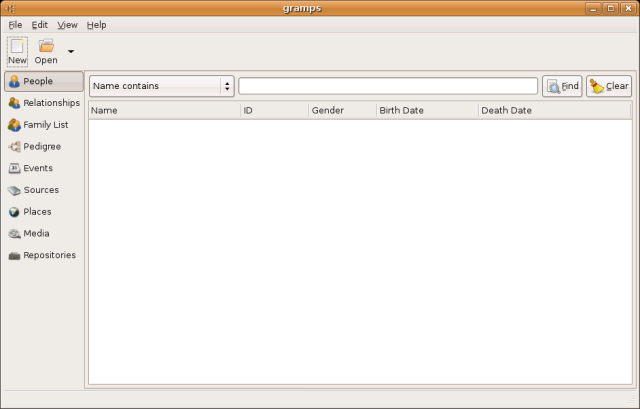Expand the arrow next to Open

click(71, 51)
